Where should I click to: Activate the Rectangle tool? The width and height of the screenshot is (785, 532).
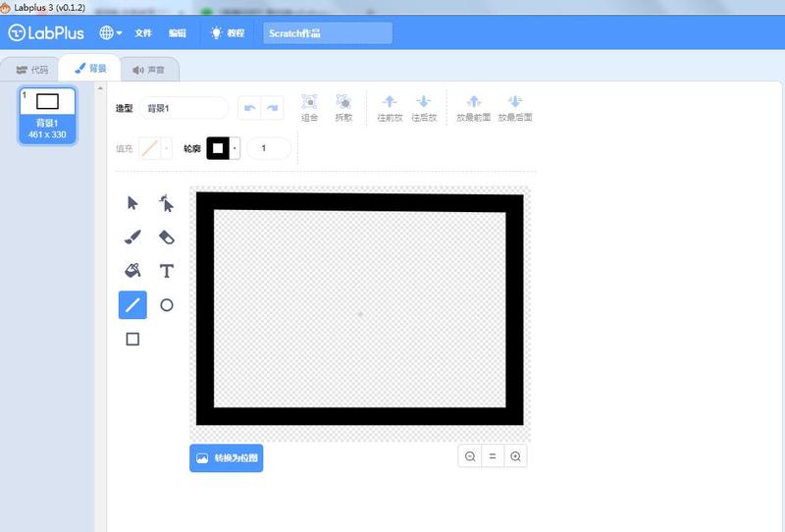(133, 339)
